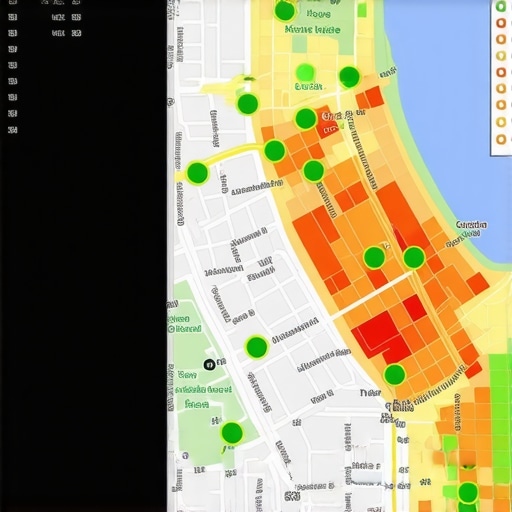Open the green marker at the park's bottom edge

[232, 433]
